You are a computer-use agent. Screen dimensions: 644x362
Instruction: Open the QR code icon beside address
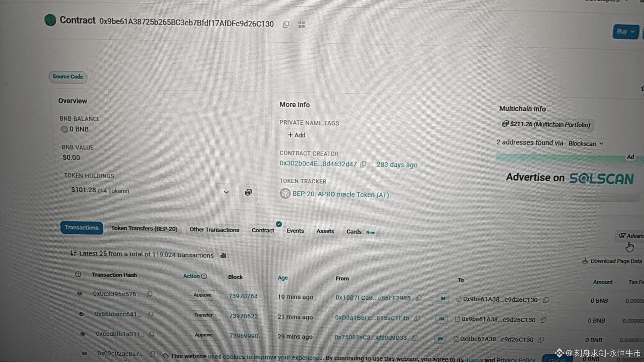coord(302,24)
